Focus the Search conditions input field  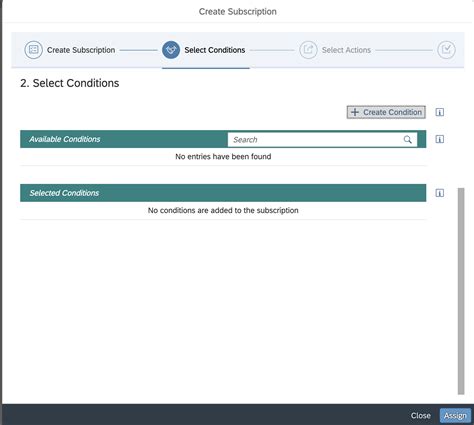tap(322, 140)
